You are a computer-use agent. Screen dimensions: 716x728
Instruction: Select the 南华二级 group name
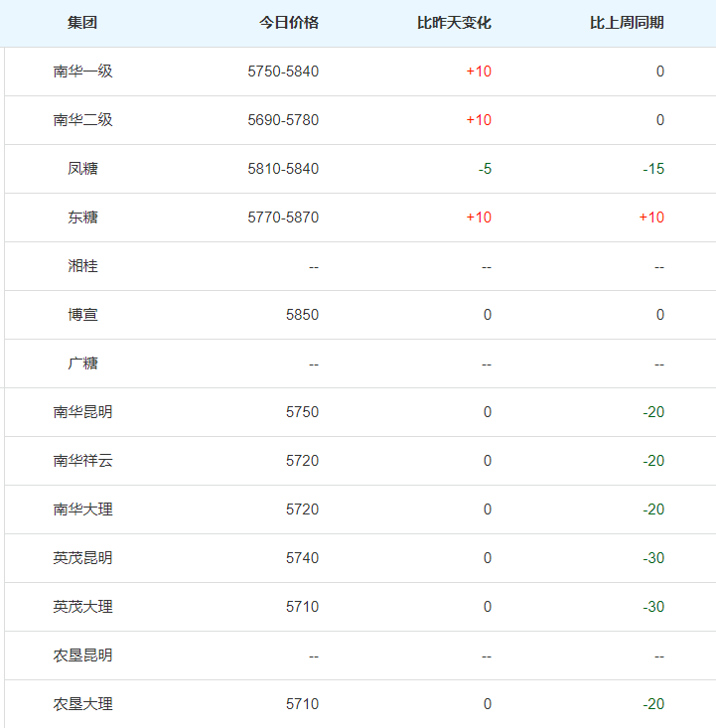tap(82, 120)
